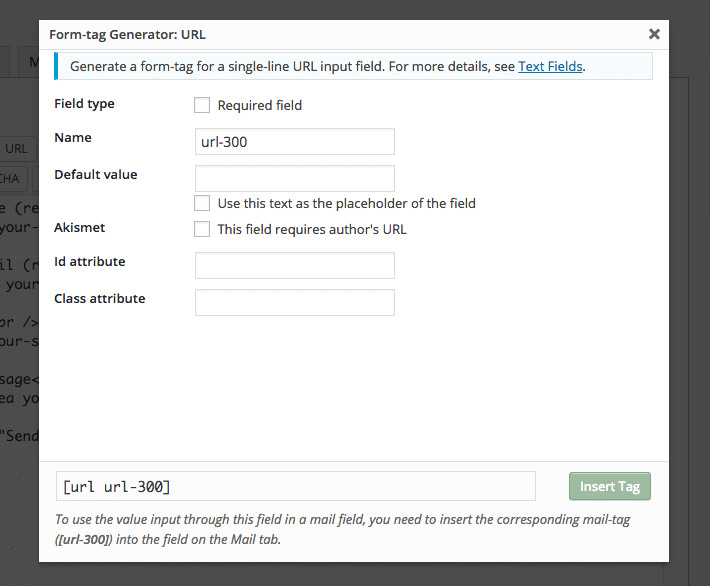Enable the Required field checkbox
The image size is (710, 586).
(x=202, y=105)
